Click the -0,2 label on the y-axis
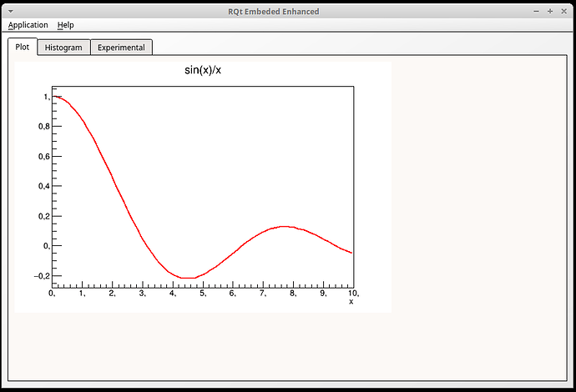This screenshot has height=392, width=576. [39, 276]
